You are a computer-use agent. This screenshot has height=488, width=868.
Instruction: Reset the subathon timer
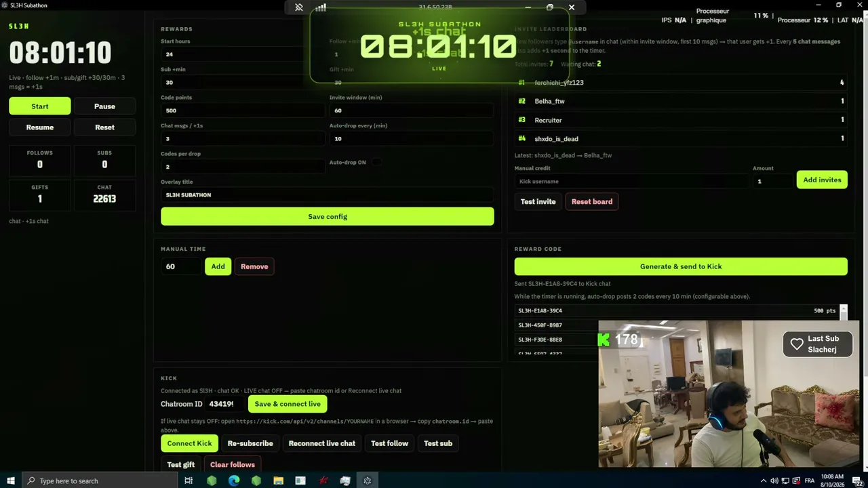pyautogui.click(x=104, y=127)
